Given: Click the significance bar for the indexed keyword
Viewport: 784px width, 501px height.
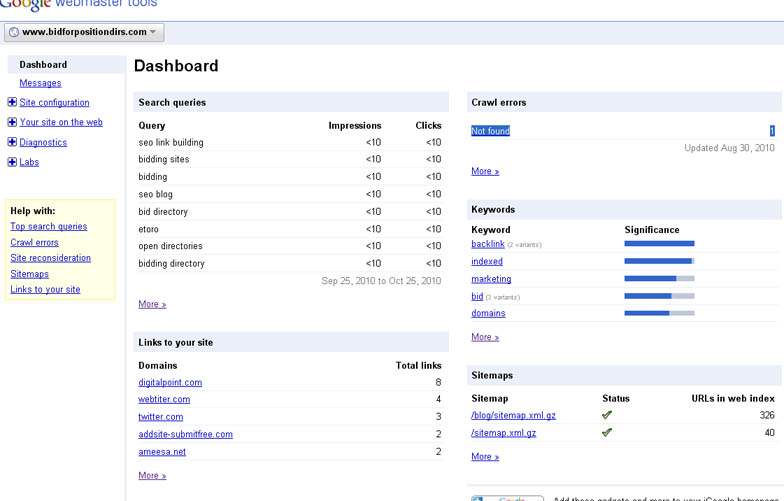Looking at the screenshot, I should (659, 262).
